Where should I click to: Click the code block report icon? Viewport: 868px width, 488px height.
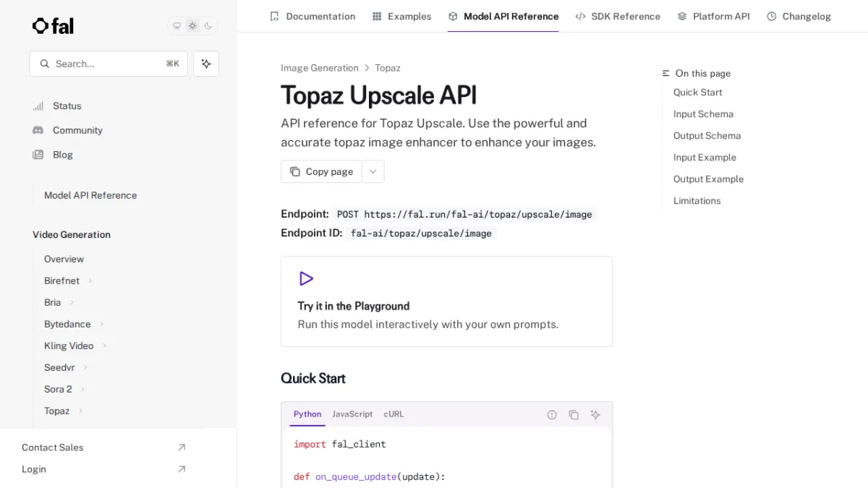(x=552, y=415)
